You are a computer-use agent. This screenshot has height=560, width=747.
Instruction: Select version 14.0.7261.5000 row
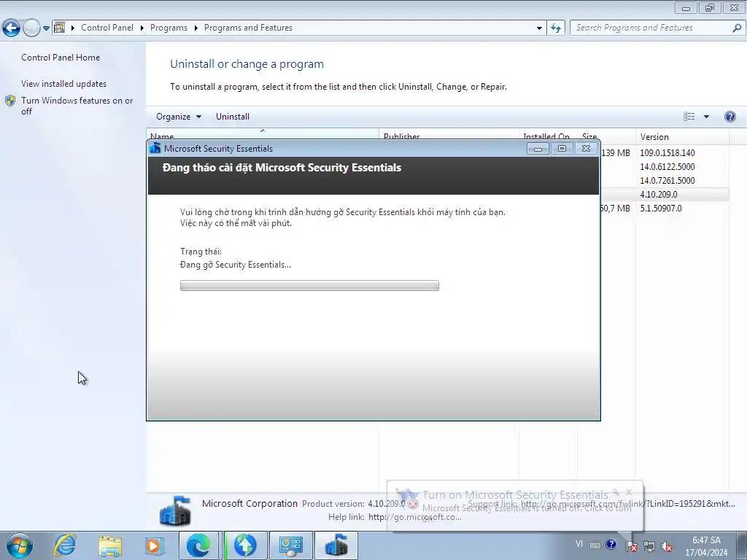pyautogui.click(x=667, y=181)
